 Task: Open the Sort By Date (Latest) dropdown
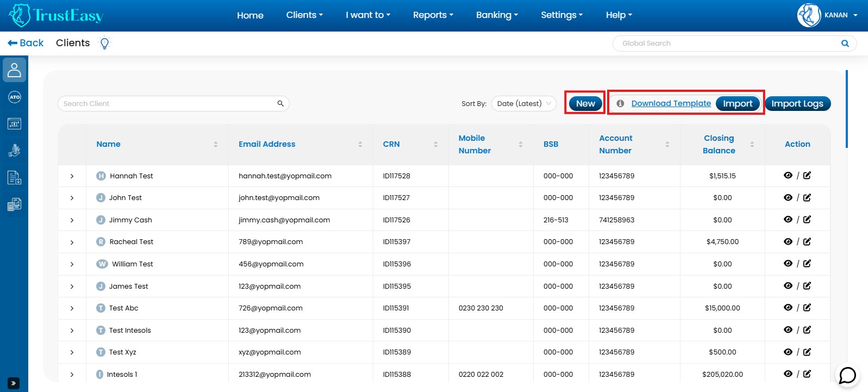point(523,103)
